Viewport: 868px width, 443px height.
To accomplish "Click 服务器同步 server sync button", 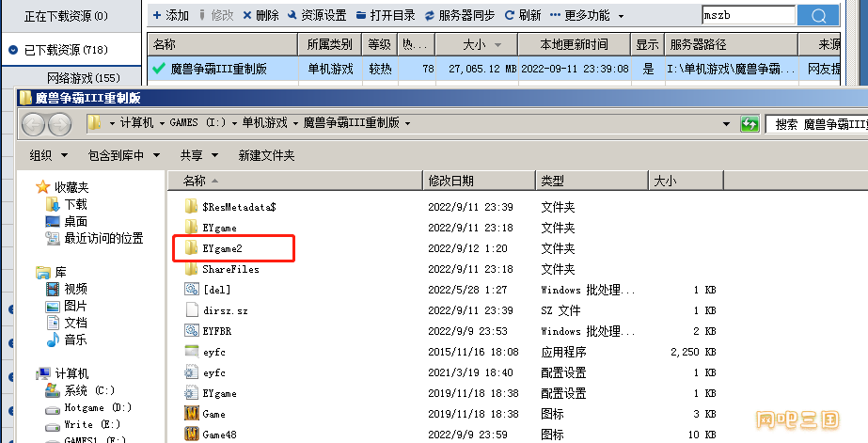I will click(460, 15).
